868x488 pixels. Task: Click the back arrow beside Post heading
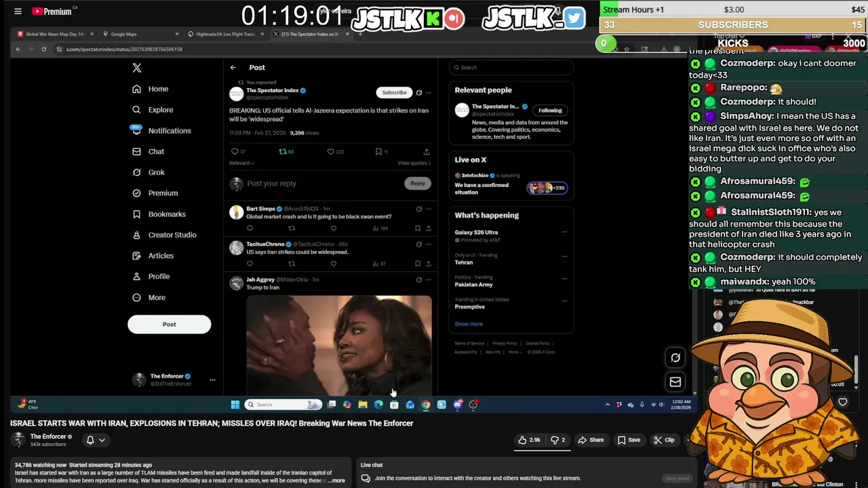233,67
